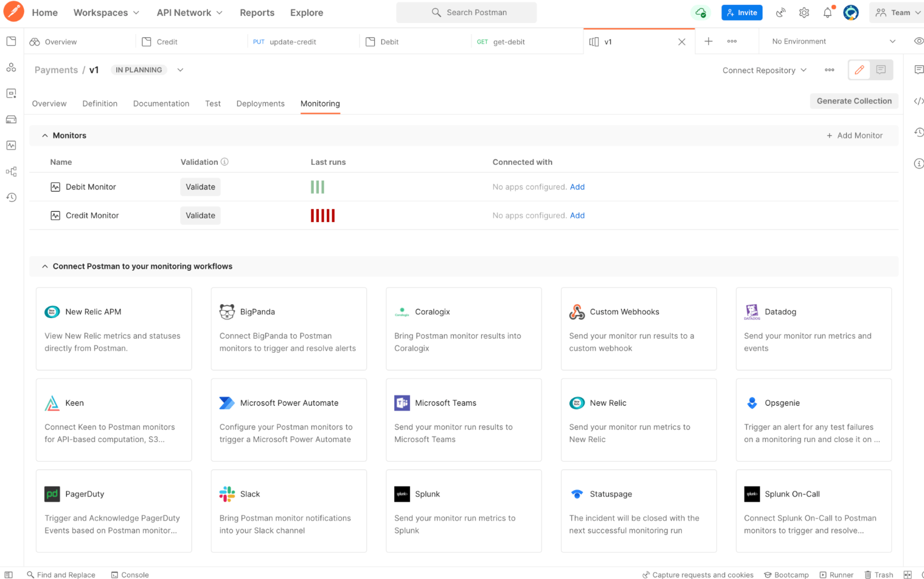Screen dimensions: 924x579
Task: Open the satellite capture requests icon
Action: coord(780,12)
